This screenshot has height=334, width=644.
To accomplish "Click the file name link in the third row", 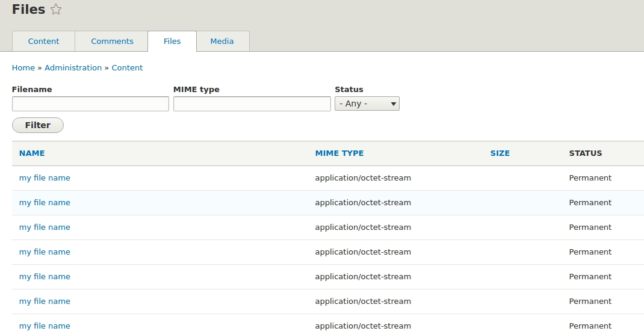I will click(x=45, y=227).
